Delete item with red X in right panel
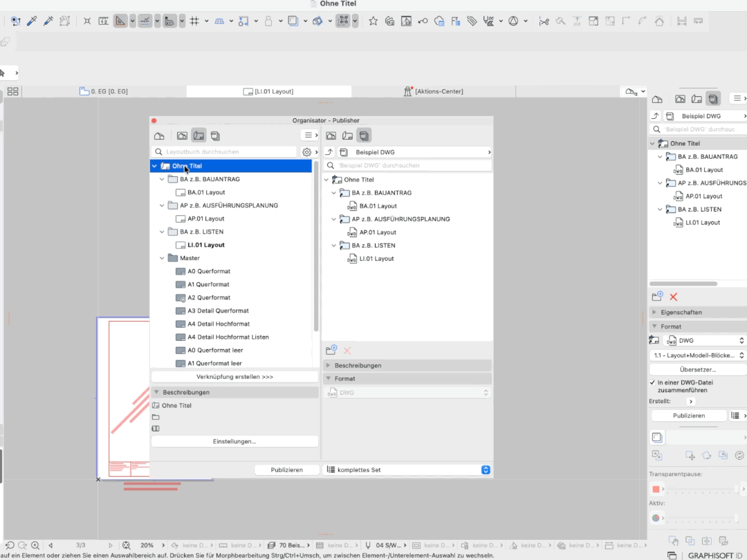 tap(674, 297)
